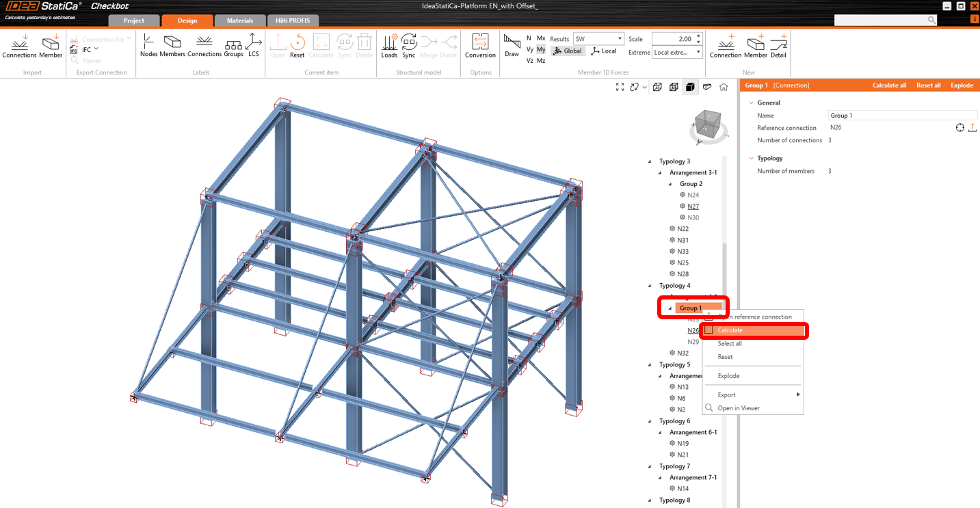Choose Calculate from context menu
This screenshot has height=508, width=980.
730,330
